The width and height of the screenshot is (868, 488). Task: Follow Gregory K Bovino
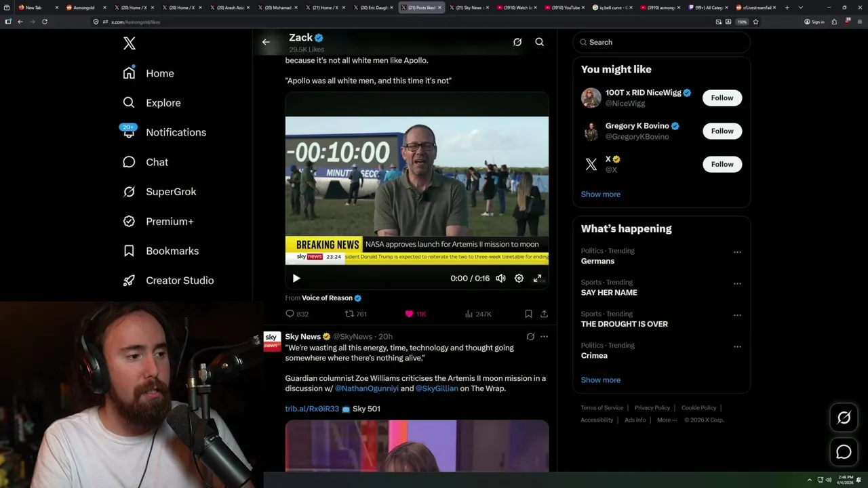(722, 131)
